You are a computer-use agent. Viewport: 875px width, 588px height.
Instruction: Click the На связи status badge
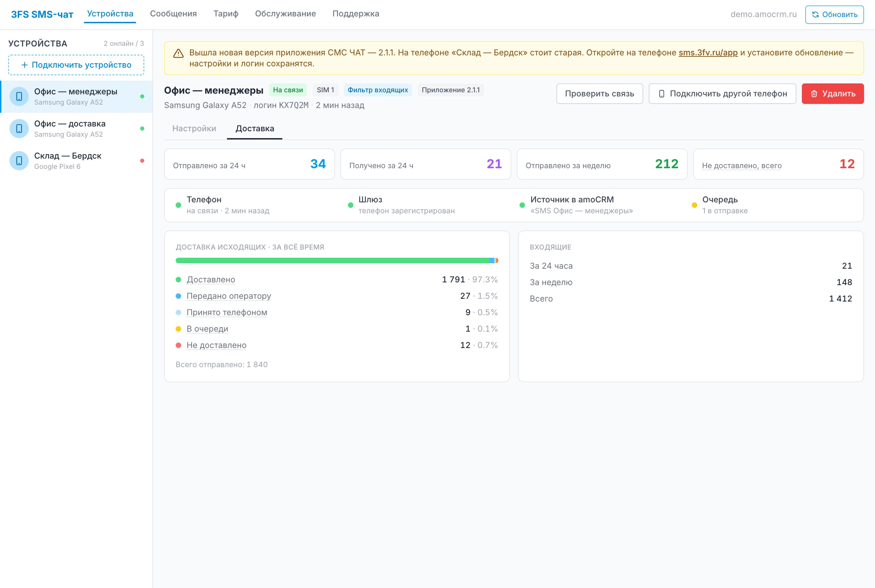(288, 90)
